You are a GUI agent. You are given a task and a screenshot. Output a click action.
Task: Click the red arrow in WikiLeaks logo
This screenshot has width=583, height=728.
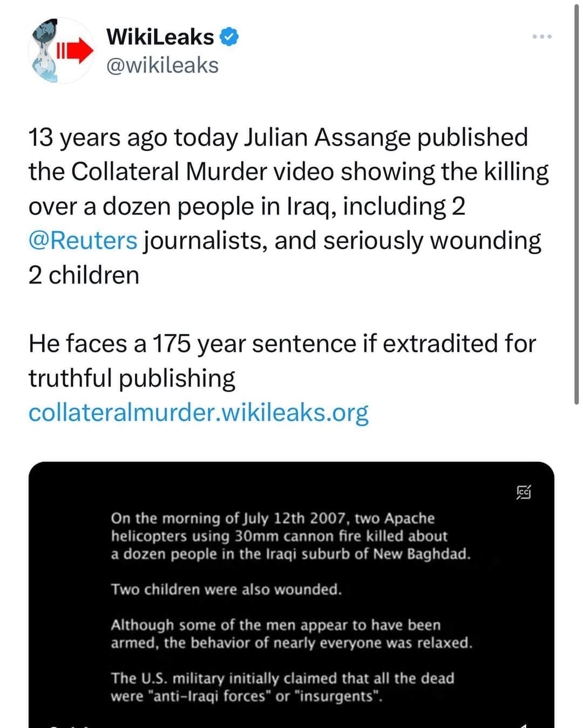[75, 51]
